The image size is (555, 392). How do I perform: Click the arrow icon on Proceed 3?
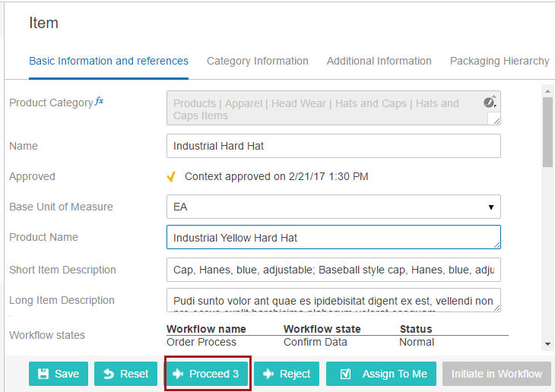(178, 374)
